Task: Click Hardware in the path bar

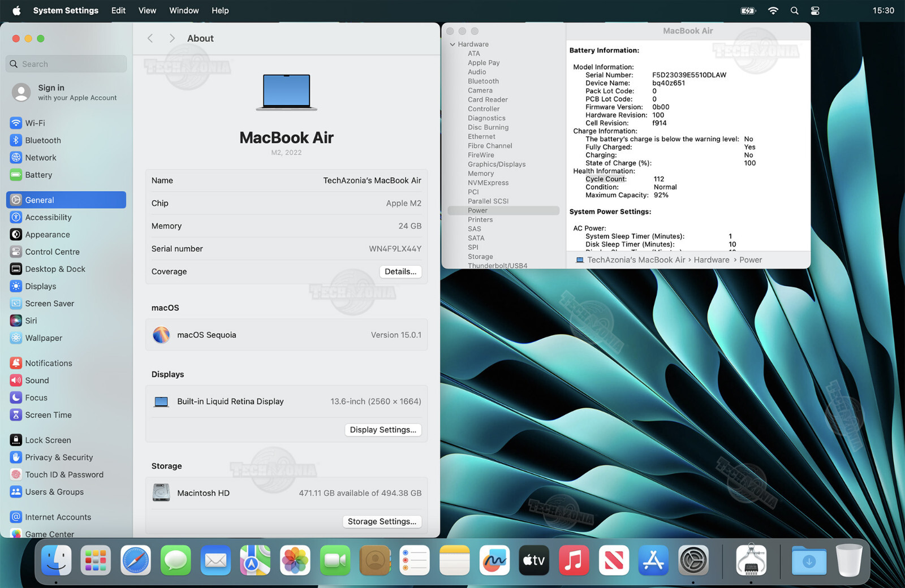Action: point(712,260)
